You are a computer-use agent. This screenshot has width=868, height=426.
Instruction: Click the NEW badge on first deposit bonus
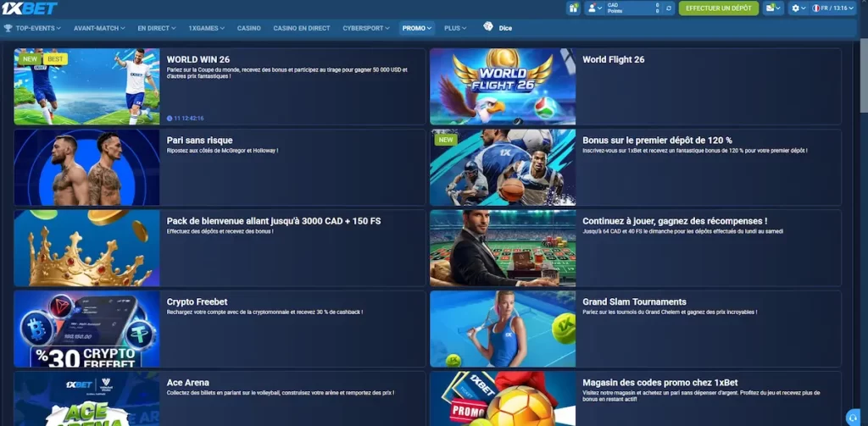pos(446,140)
